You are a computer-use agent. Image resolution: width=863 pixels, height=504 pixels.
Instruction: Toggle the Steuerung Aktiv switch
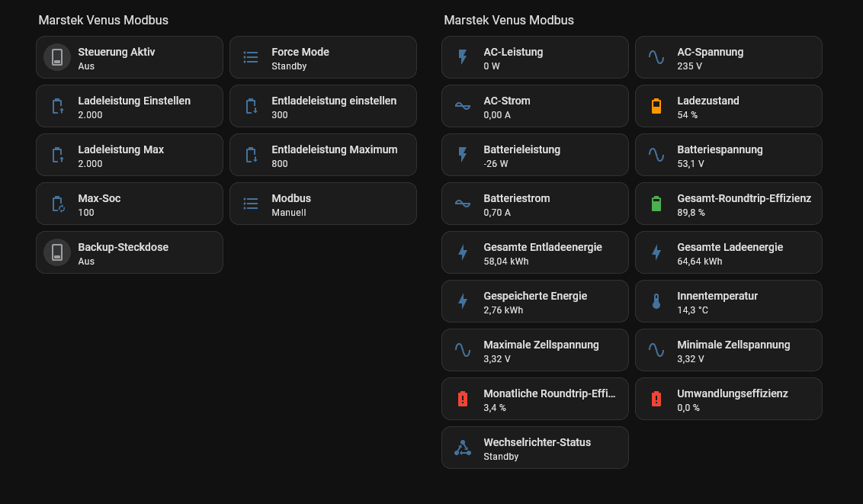57,57
